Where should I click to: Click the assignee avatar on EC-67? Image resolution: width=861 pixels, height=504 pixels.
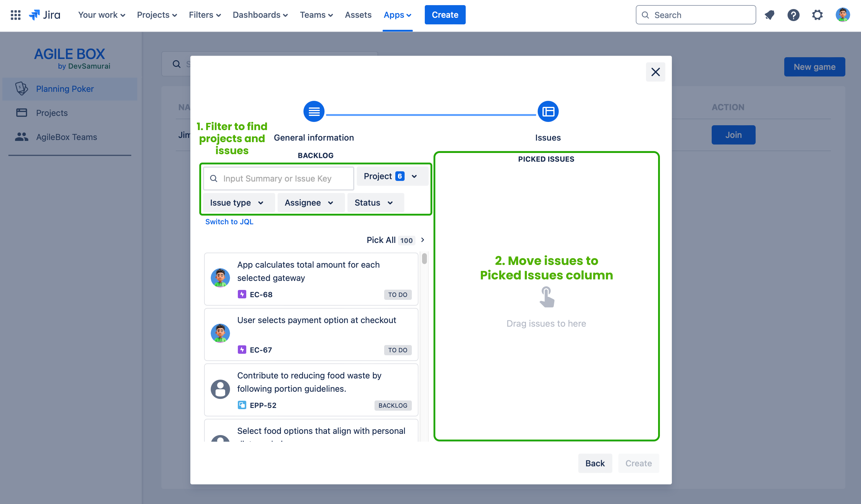point(220,333)
